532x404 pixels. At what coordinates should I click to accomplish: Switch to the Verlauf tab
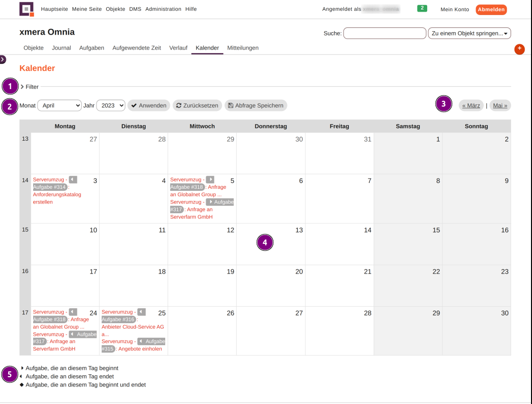(x=178, y=48)
